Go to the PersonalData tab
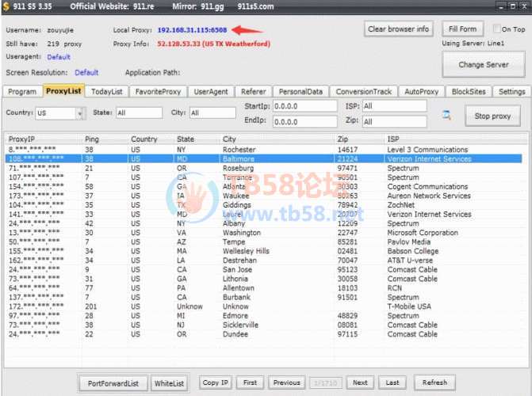 (300, 92)
